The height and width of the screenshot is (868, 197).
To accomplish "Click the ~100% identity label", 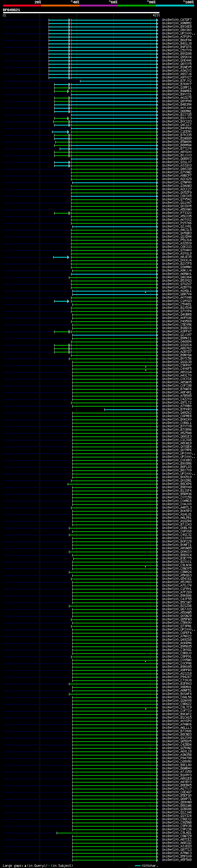I will (x=188, y=2).
